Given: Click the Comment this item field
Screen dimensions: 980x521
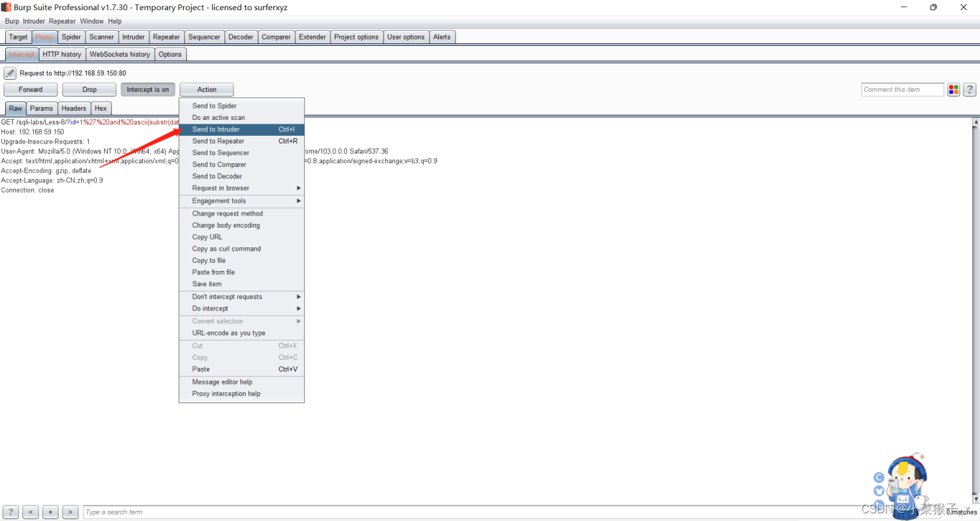Looking at the screenshot, I should [902, 90].
